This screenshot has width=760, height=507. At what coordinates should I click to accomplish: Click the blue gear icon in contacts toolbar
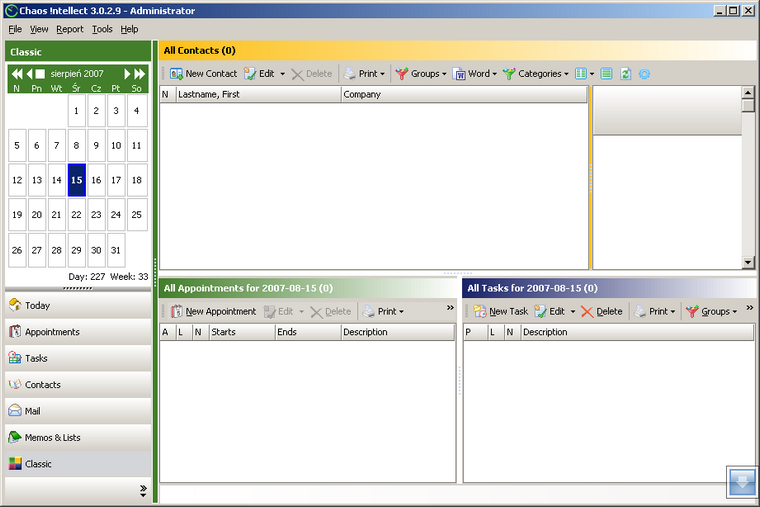click(x=644, y=74)
